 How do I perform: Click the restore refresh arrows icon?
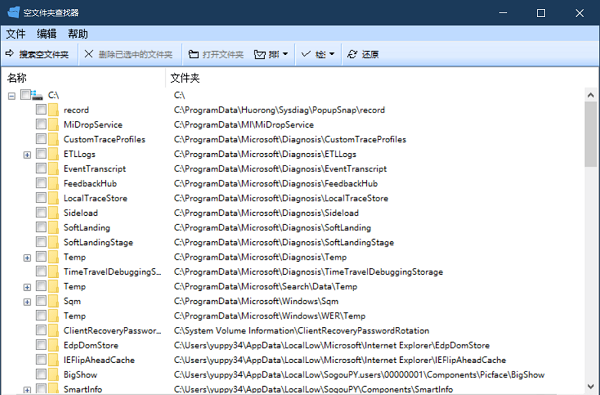tap(352, 54)
